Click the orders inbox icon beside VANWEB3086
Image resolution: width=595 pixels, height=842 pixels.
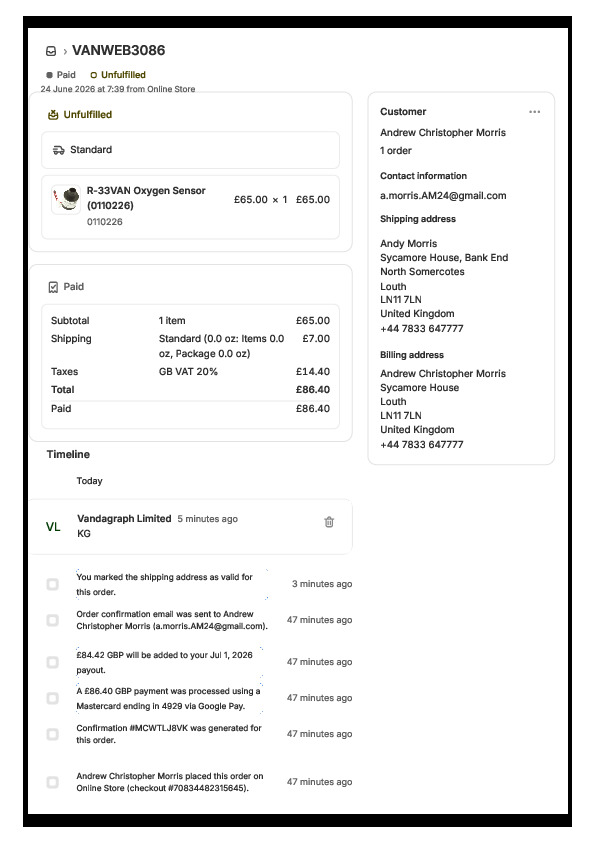51,51
